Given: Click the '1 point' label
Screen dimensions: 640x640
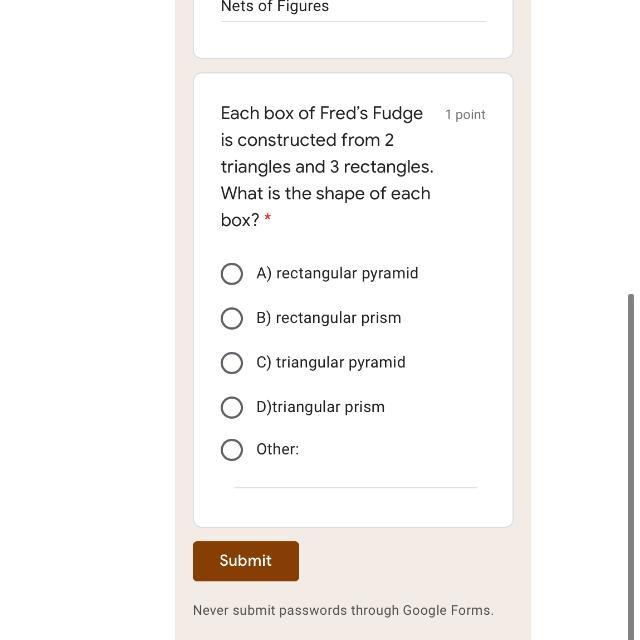Looking at the screenshot, I should tap(465, 115).
